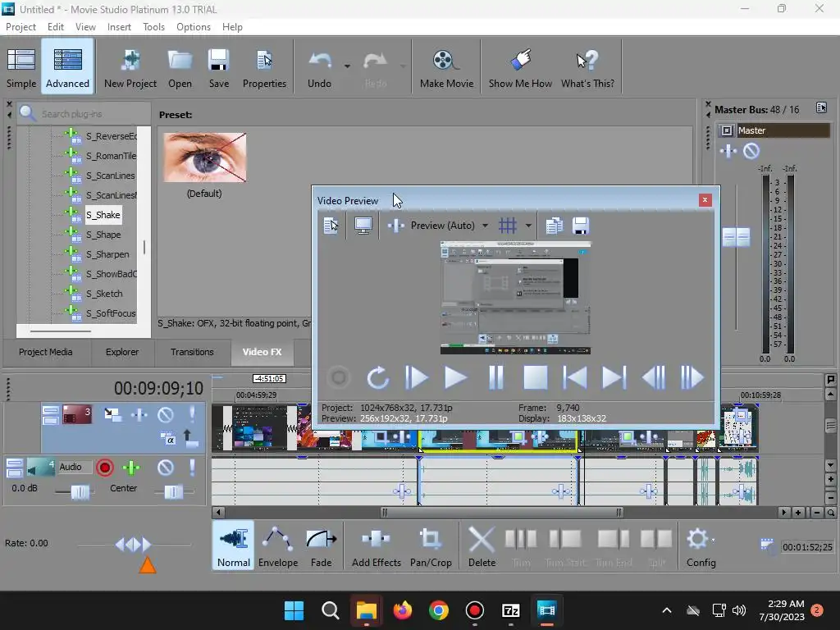Pause the Video Preview playback

(x=496, y=377)
